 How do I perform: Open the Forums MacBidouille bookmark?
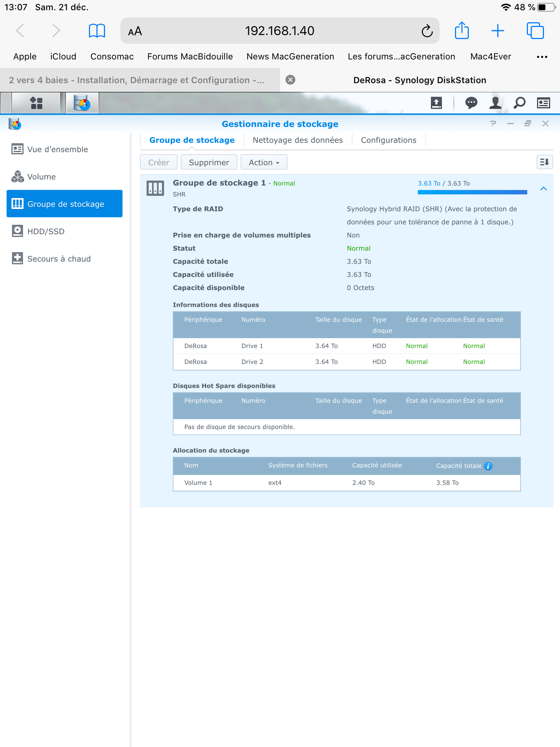(x=190, y=57)
